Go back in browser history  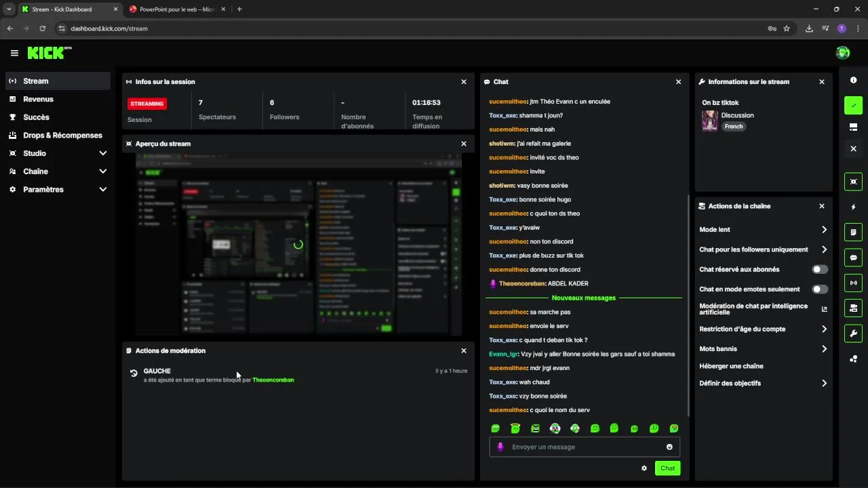tap(9, 28)
